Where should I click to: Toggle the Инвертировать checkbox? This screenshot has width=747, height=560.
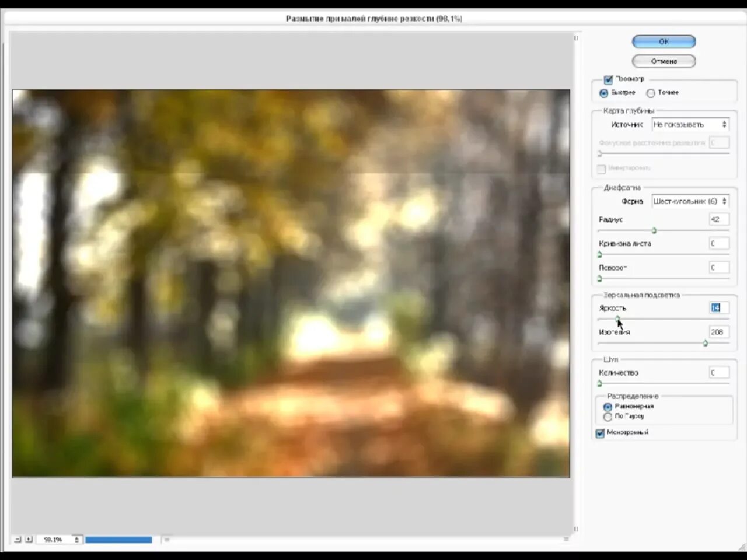pos(601,169)
